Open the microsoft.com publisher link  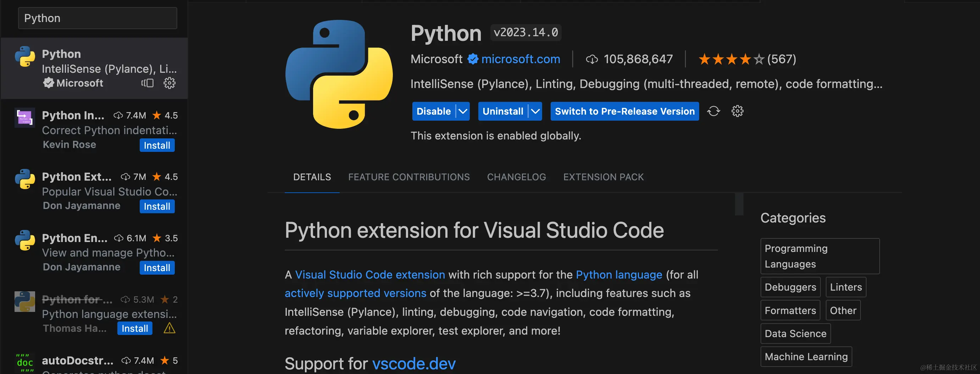tap(520, 59)
